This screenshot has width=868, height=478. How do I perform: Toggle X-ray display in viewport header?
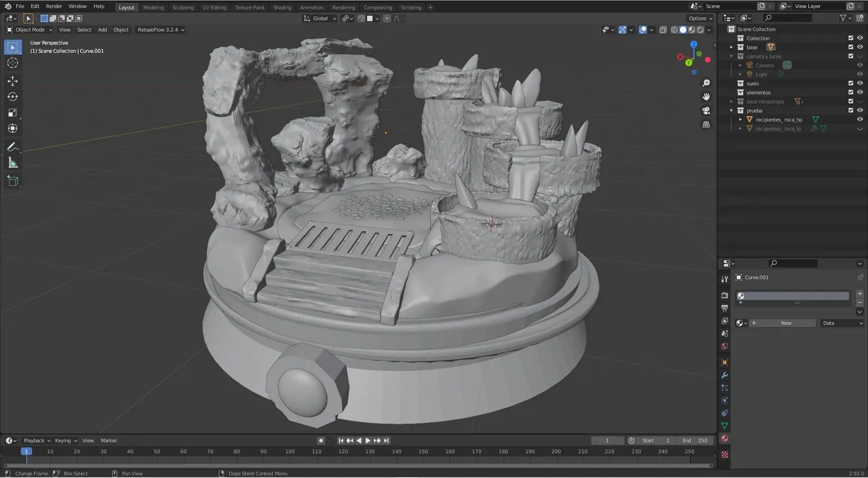[665, 30]
